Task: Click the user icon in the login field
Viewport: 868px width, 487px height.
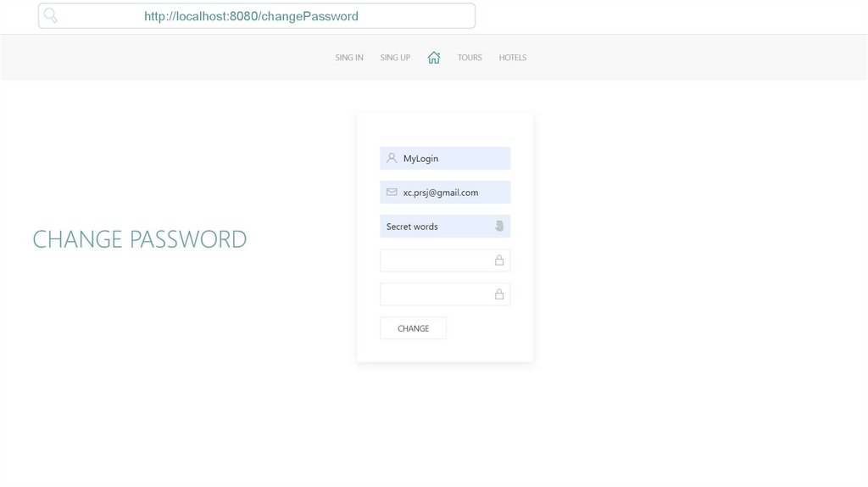Action: pos(392,158)
